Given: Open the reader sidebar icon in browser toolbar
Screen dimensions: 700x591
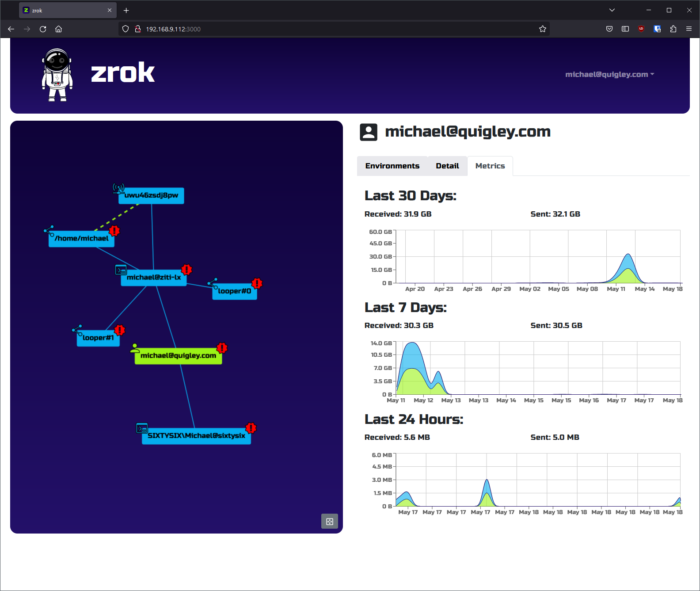Looking at the screenshot, I should 625,29.
